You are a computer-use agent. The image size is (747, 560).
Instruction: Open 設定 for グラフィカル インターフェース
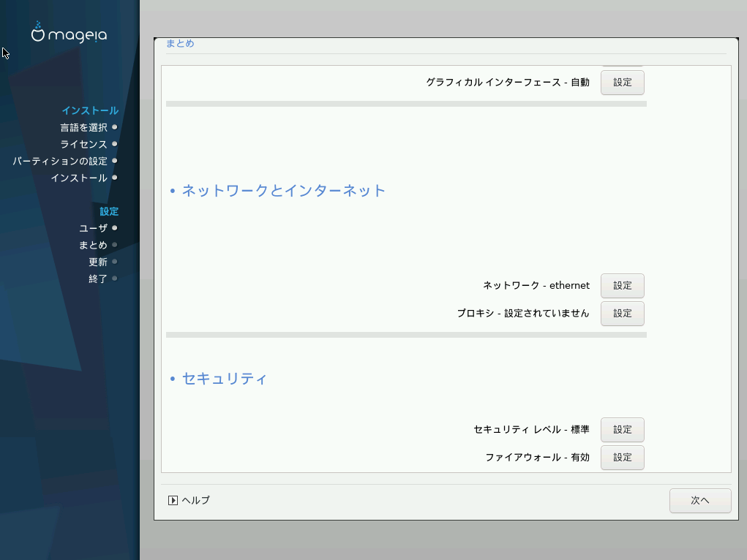(622, 83)
